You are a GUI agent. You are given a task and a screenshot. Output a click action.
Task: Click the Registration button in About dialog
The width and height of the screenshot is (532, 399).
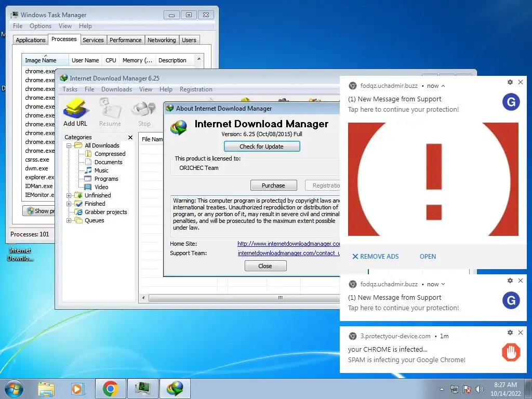pyautogui.click(x=323, y=185)
